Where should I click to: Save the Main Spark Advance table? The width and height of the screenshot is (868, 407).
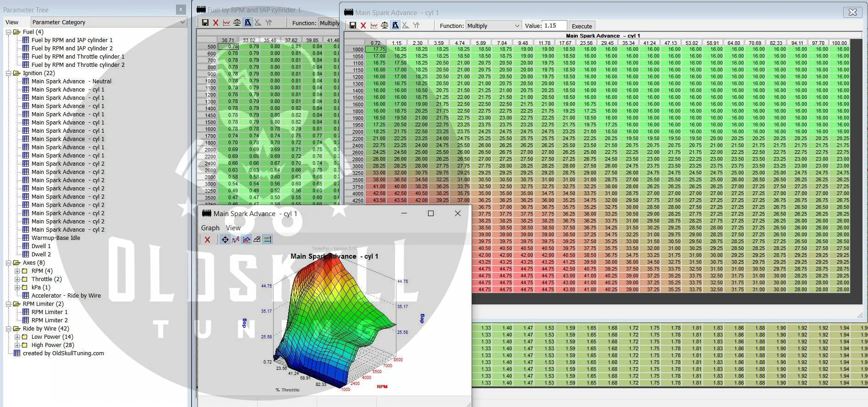click(352, 26)
